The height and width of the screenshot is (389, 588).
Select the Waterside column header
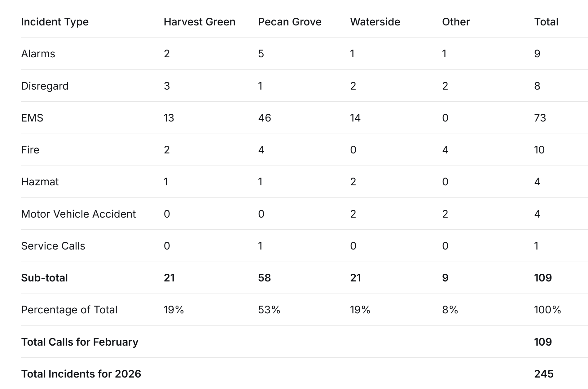pos(375,22)
